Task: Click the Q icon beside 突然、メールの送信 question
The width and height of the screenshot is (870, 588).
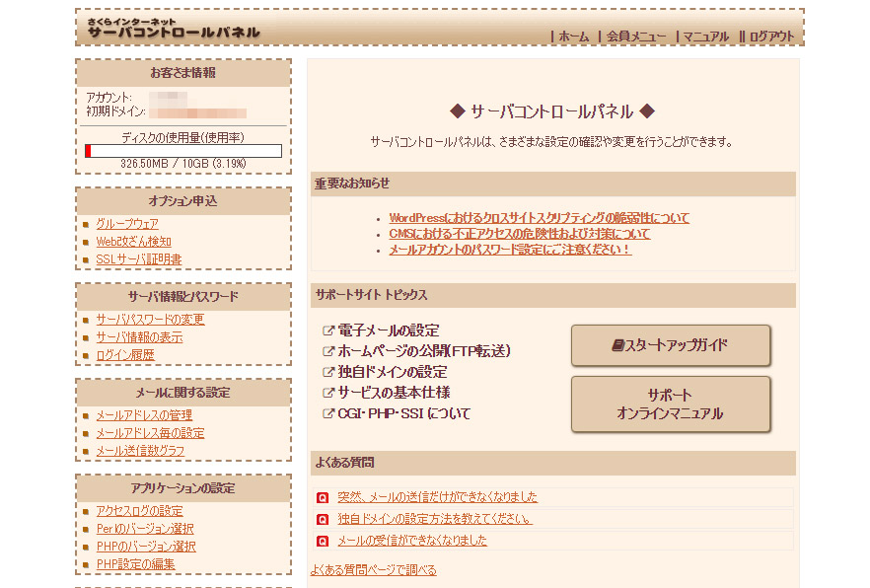Action: (322, 497)
